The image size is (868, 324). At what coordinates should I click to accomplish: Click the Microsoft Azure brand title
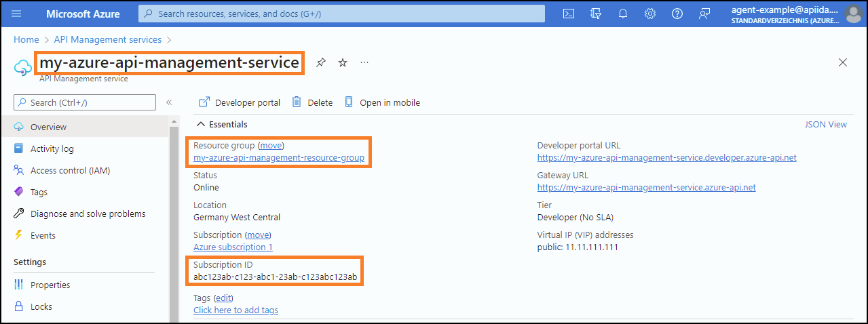tap(83, 14)
